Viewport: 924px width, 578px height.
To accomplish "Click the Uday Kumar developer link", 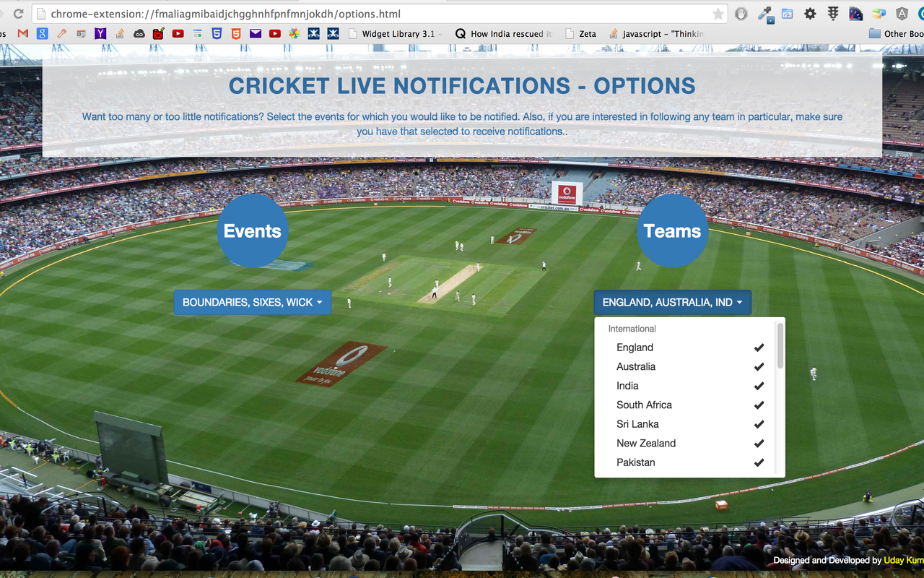I will pyautogui.click(x=903, y=560).
